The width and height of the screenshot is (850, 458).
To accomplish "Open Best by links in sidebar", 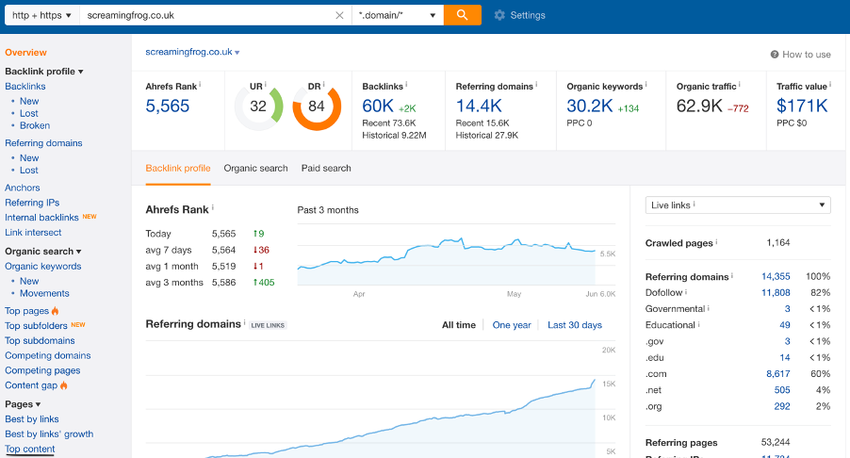I will (31, 419).
